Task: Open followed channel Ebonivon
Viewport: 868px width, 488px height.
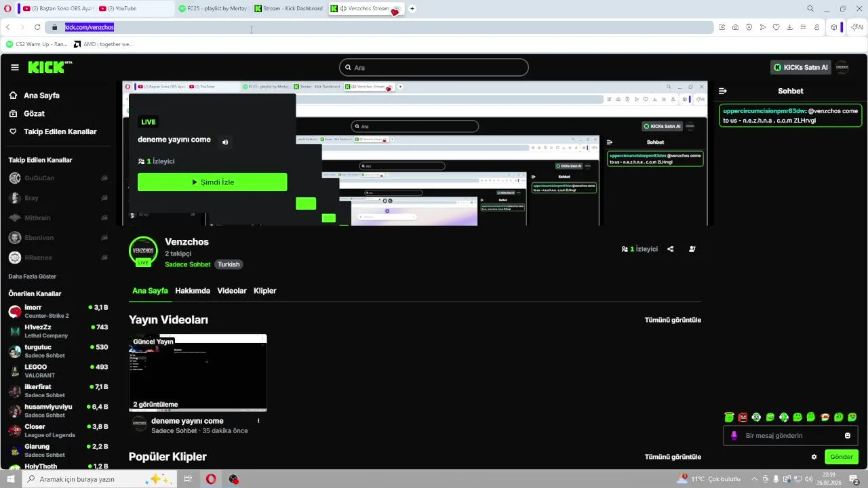Action: tap(58, 238)
